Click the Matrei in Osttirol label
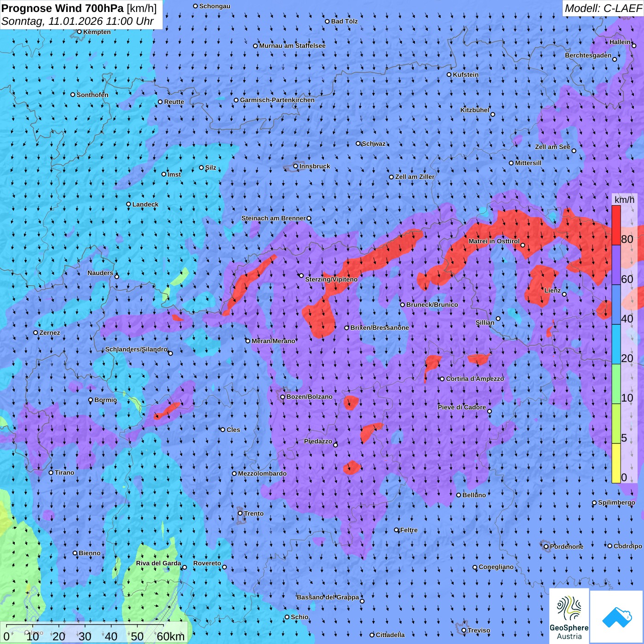 [494, 241]
